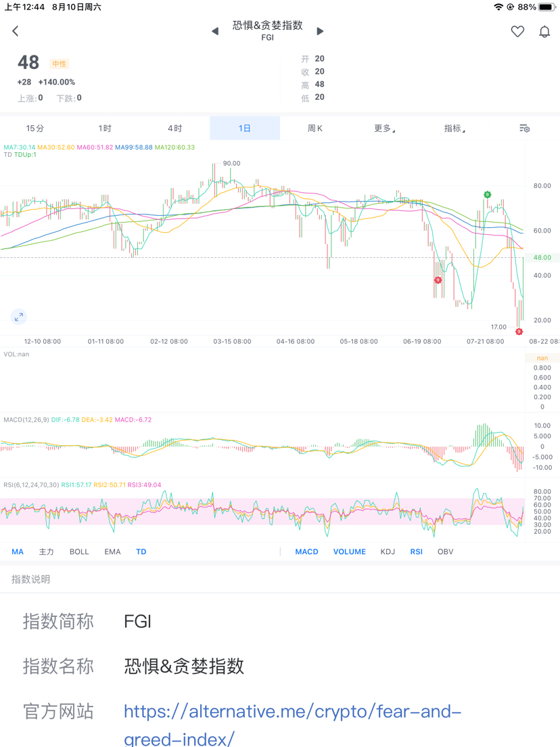
Task: Open chart settings list-gear icon
Action: tap(524, 128)
